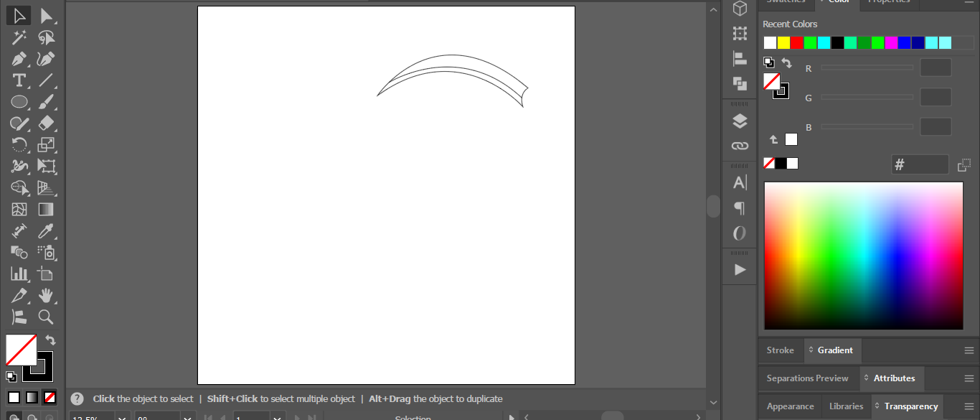Set paint mode to Gradient in toolbar

(x=32, y=397)
